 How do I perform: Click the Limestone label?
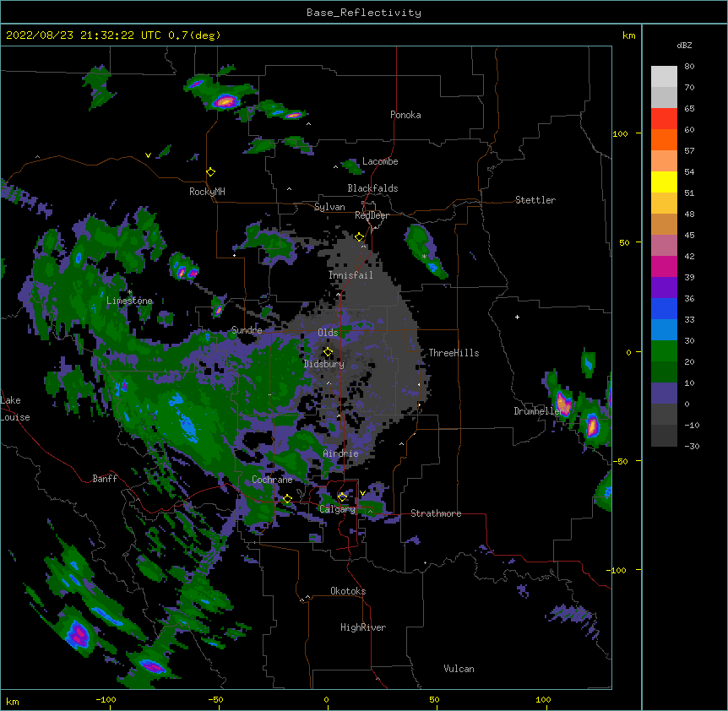pos(129,301)
